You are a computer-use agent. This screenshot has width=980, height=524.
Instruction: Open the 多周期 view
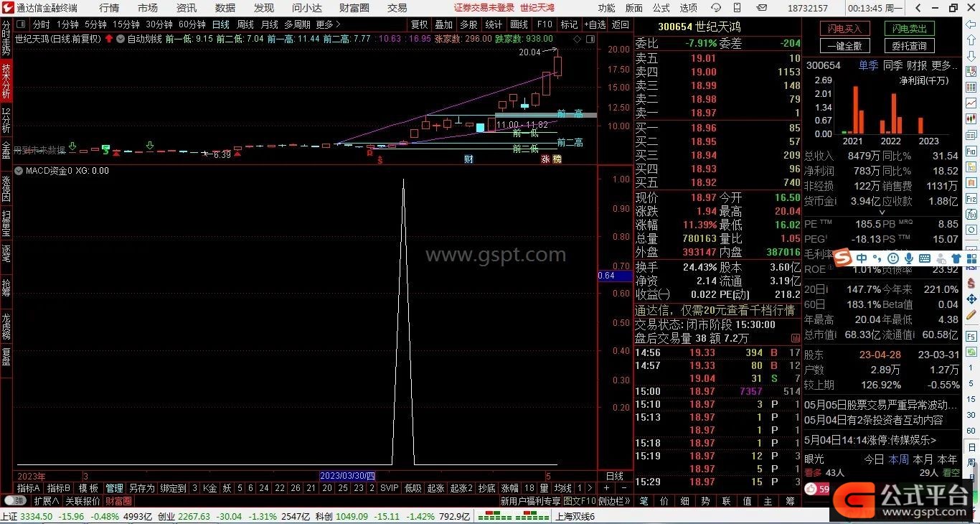[x=297, y=24]
